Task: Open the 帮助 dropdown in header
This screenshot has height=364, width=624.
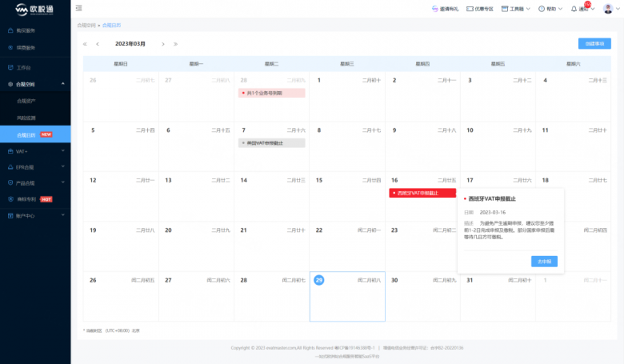Action: [x=550, y=9]
